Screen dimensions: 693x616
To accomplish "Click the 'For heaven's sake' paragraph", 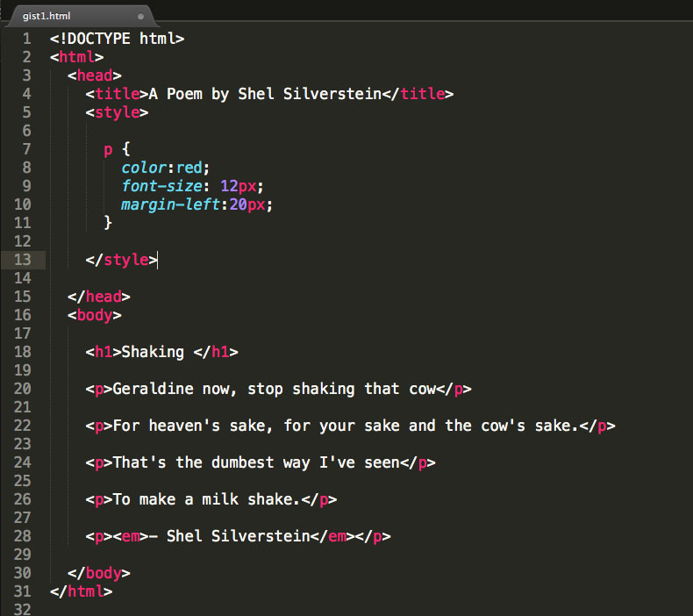I will (x=351, y=426).
